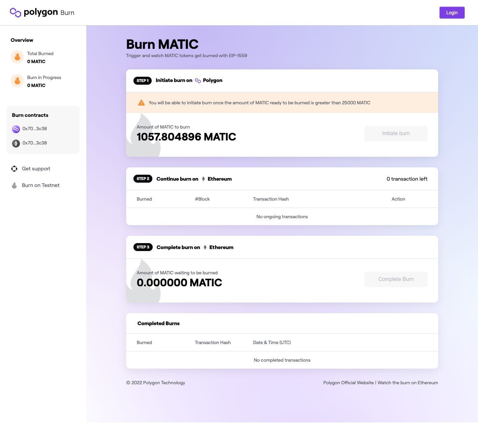Click the warning triangle icon in alert
This screenshot has width=478, height=448.
(141, 103)
